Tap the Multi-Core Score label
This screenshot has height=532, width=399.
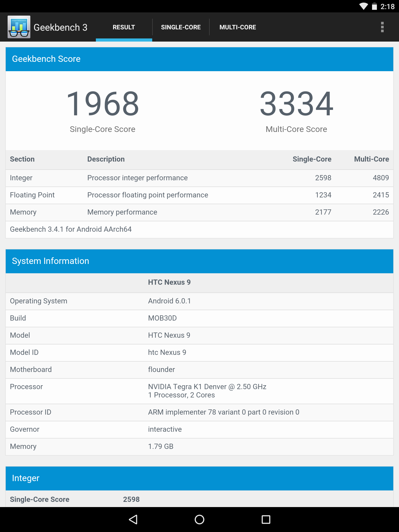[x=296, y=129]
